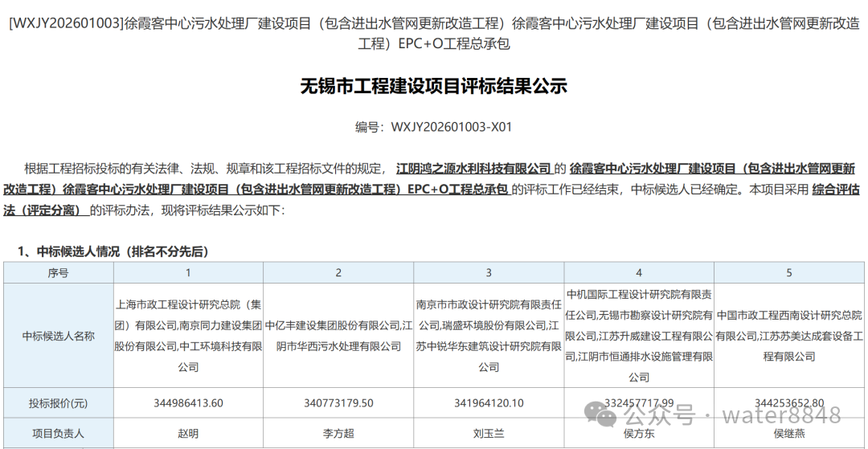Click project leader 赵明
This screenshot has width=868, height=449.
click(x=188, y=434)
